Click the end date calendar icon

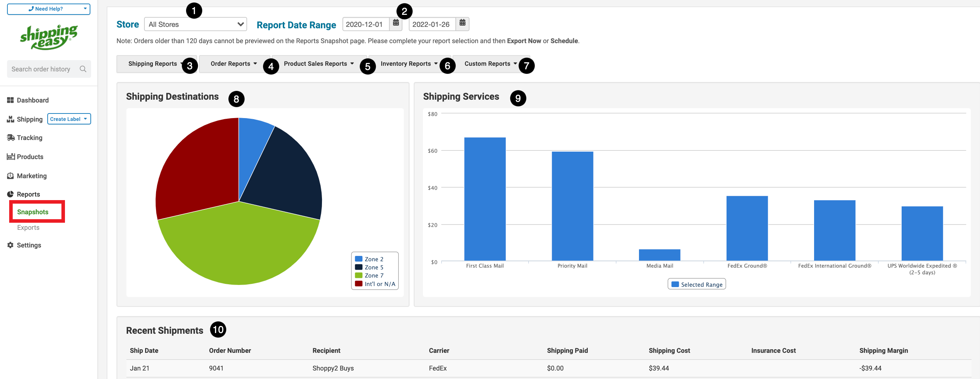[462, 24]
